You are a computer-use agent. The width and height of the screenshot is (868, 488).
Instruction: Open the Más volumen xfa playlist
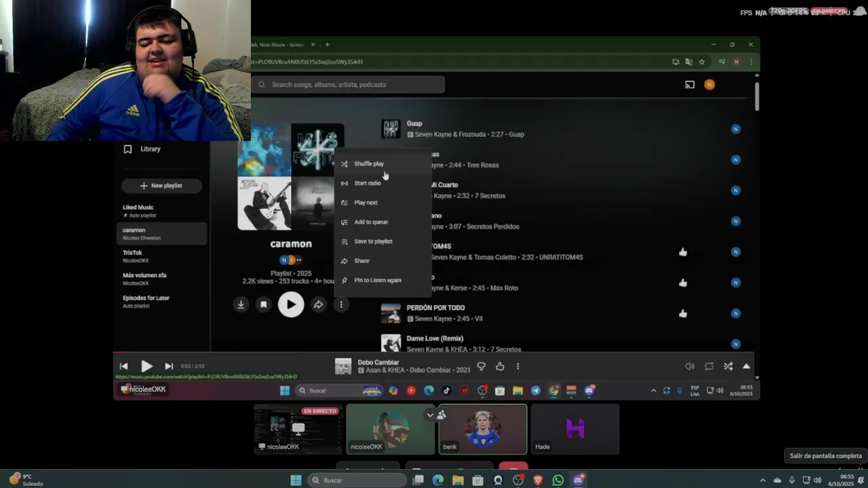161,279
